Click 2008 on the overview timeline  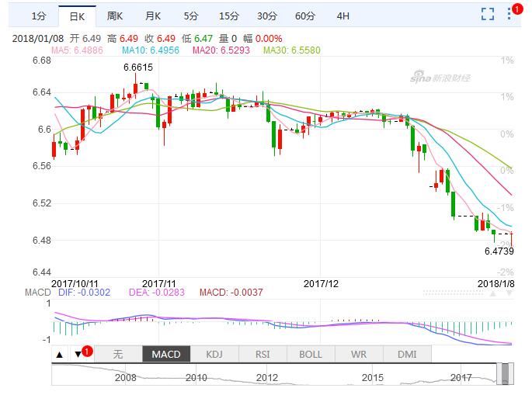tap(124, 377)
